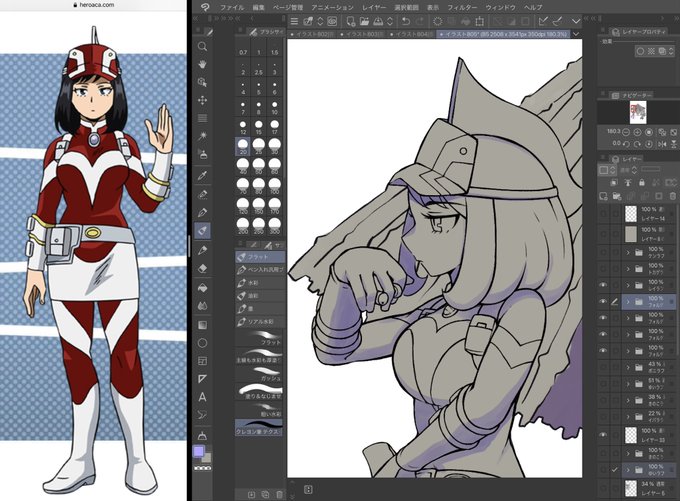Open the フィルター menu
Image resolution: width=680 pixels, height=501 pixels.
462,7
